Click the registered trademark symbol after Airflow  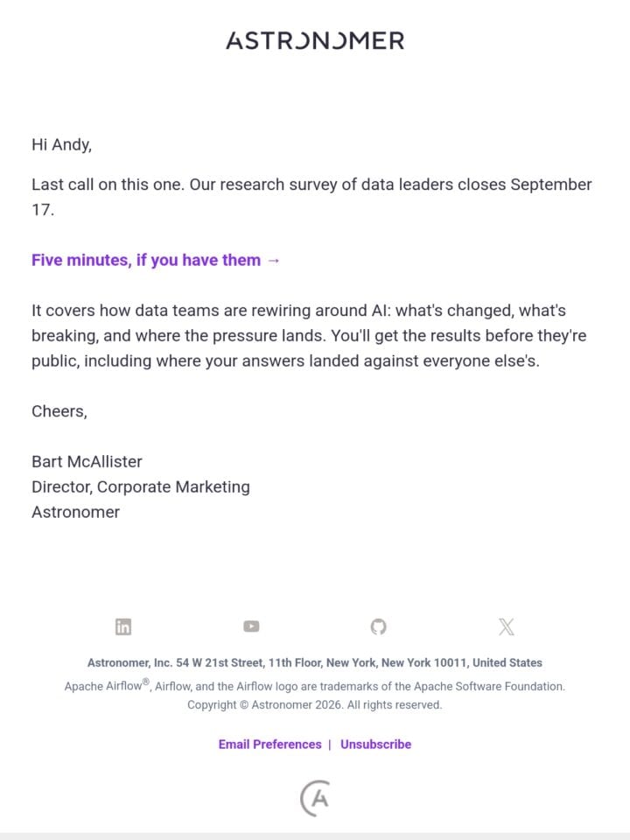[146, 682]
